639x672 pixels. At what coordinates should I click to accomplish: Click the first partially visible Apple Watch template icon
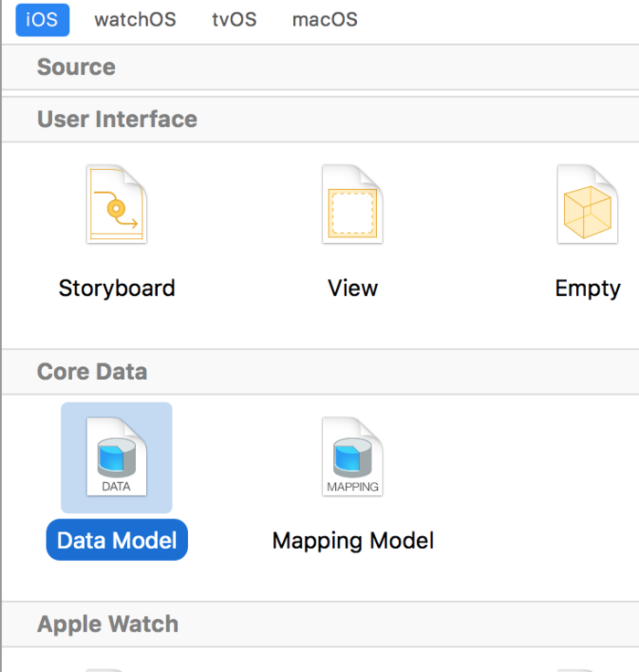[116, 668]
